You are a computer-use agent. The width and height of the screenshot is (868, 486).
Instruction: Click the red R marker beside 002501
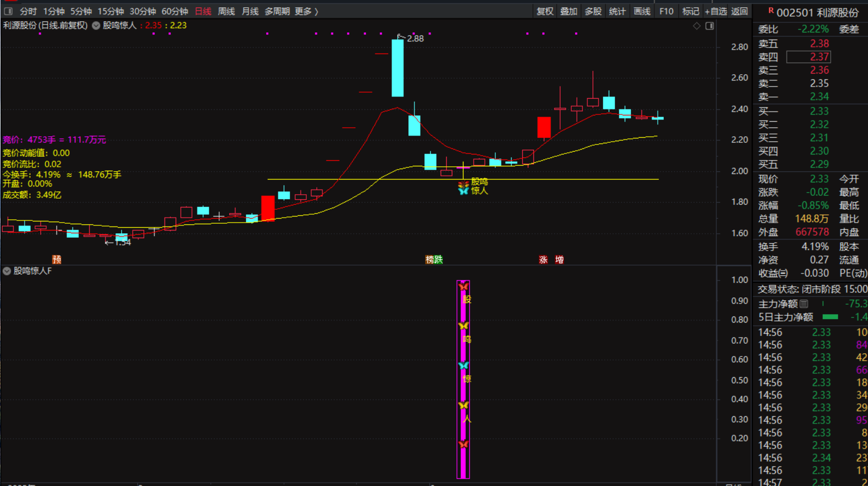tap(770, 11)
